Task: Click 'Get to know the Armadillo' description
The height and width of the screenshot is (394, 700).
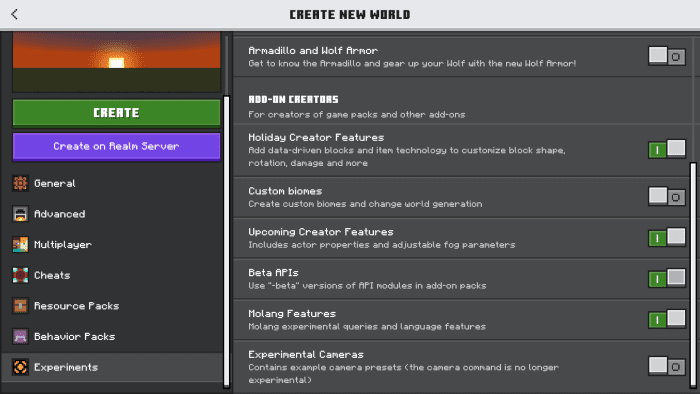Action: point(412,63)
